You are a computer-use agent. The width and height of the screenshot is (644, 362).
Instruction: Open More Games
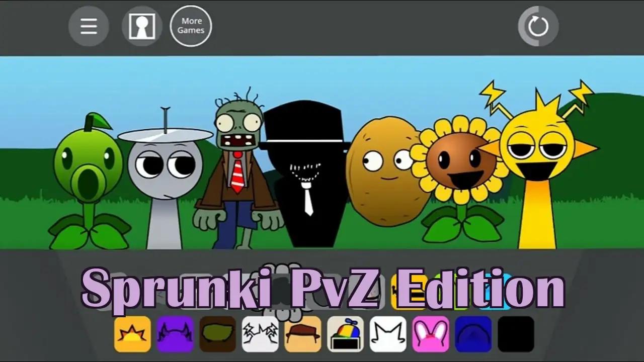click(191, 26)
